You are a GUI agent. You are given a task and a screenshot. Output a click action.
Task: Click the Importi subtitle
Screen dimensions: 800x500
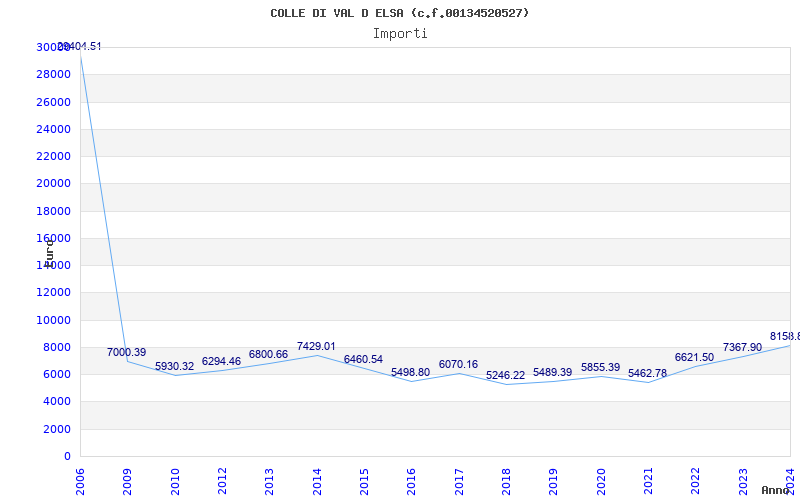point(400,34)
